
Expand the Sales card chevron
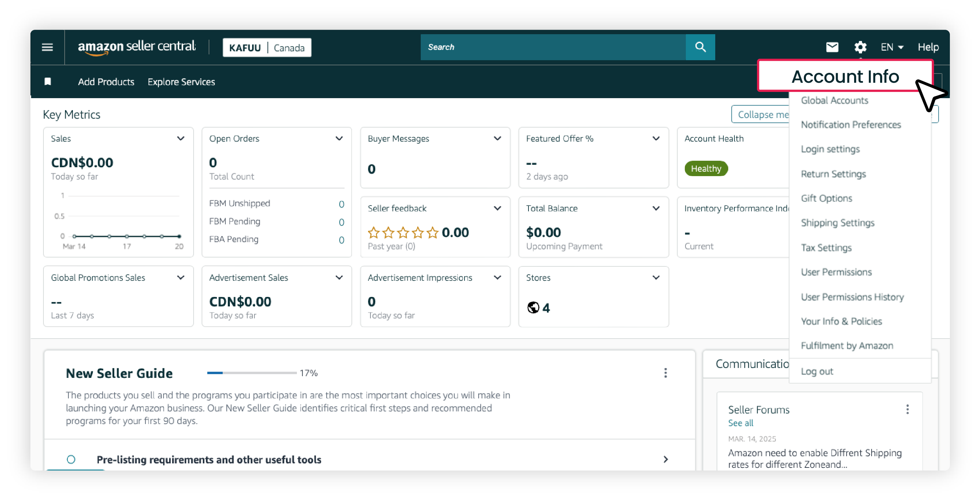pyautogui.click(x=181, y=139)
